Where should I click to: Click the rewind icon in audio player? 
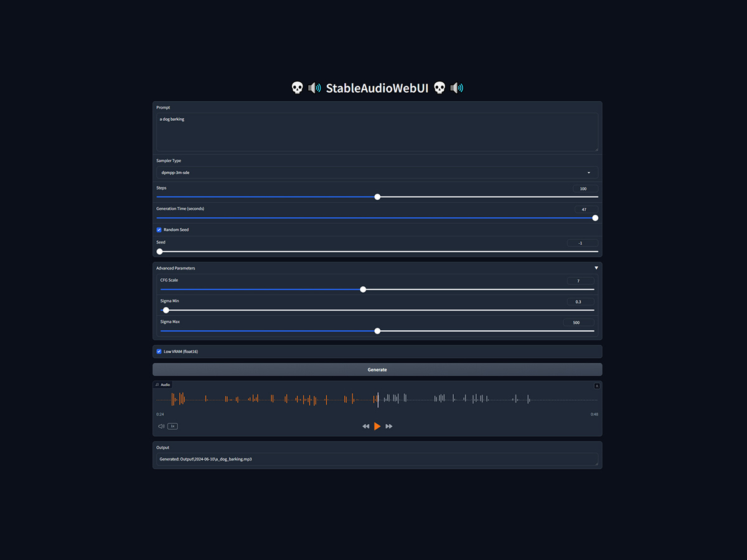coord(366,426)
